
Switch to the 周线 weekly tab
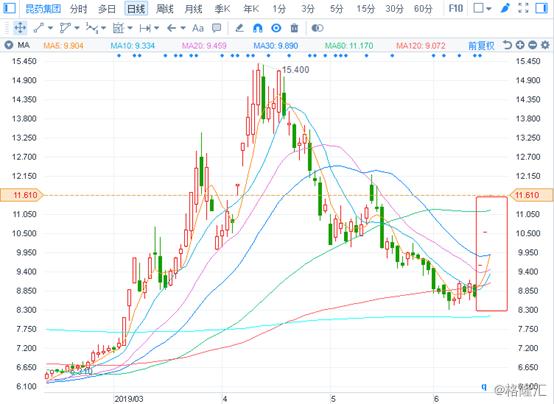click(x=165, y=8)
